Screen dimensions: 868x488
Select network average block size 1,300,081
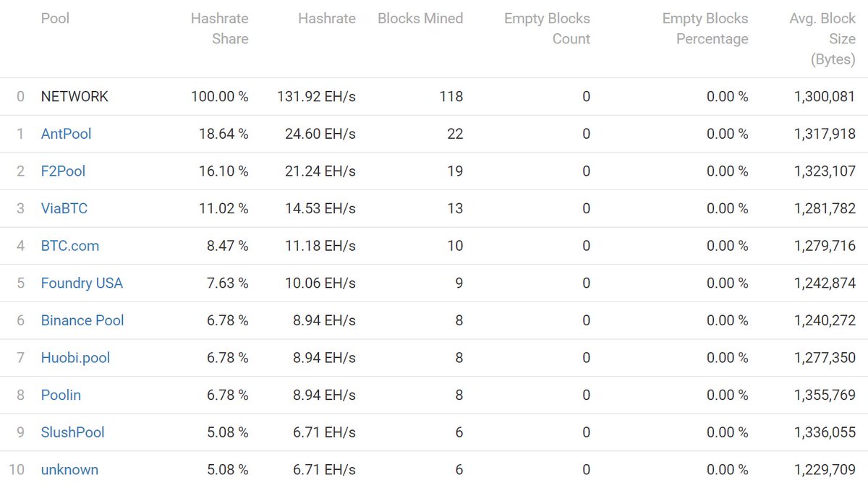pyautogui.click(x=825, y=97)
